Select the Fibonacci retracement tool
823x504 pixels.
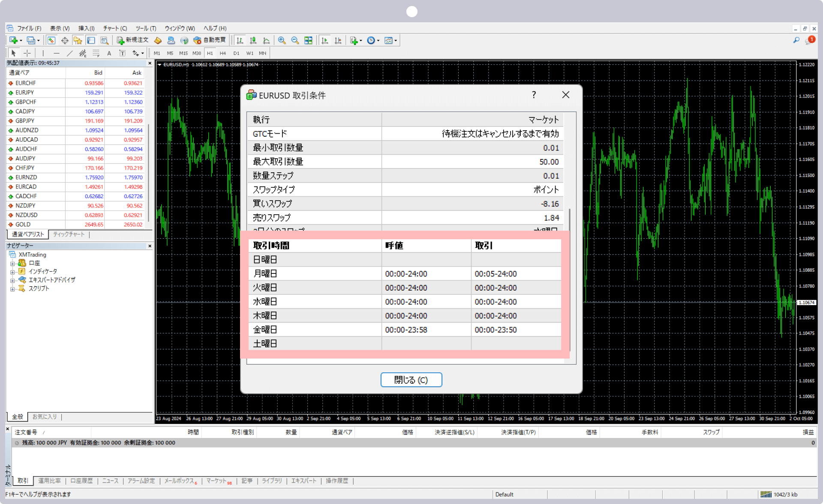tap(96, 53)
